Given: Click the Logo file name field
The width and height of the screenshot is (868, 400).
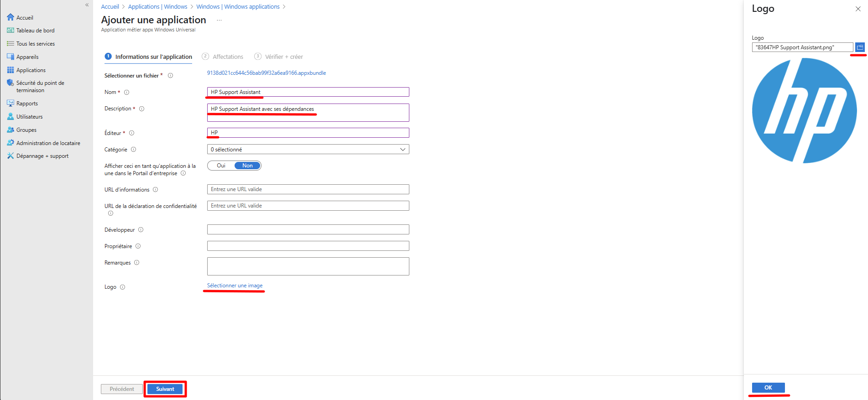Looking at the screenshot, I should point(802,47).
